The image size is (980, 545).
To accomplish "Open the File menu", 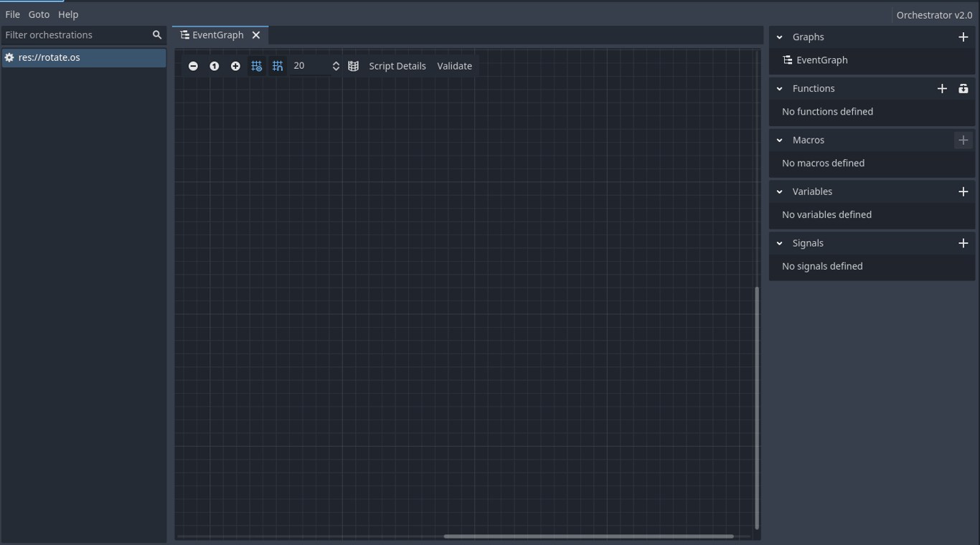I will (12, 14).
